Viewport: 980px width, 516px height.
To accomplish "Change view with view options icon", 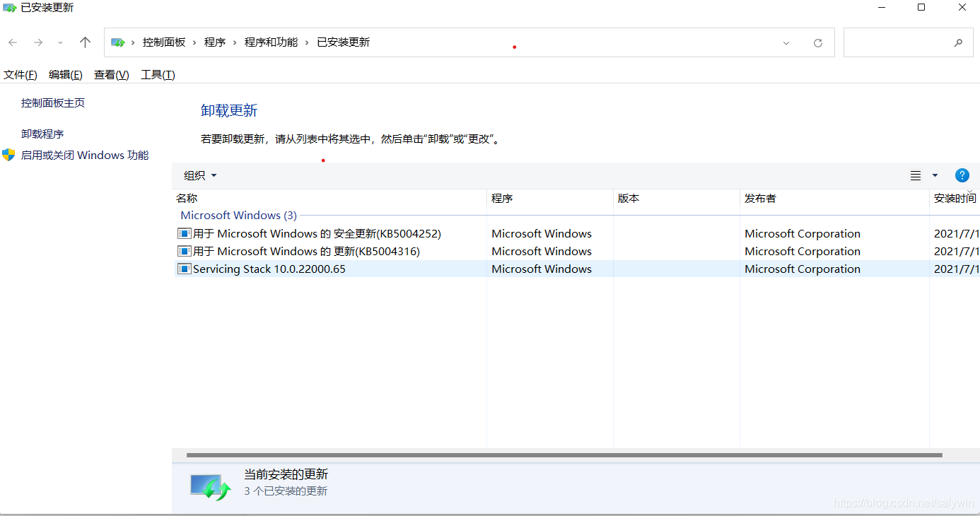I will pos(916,175).
